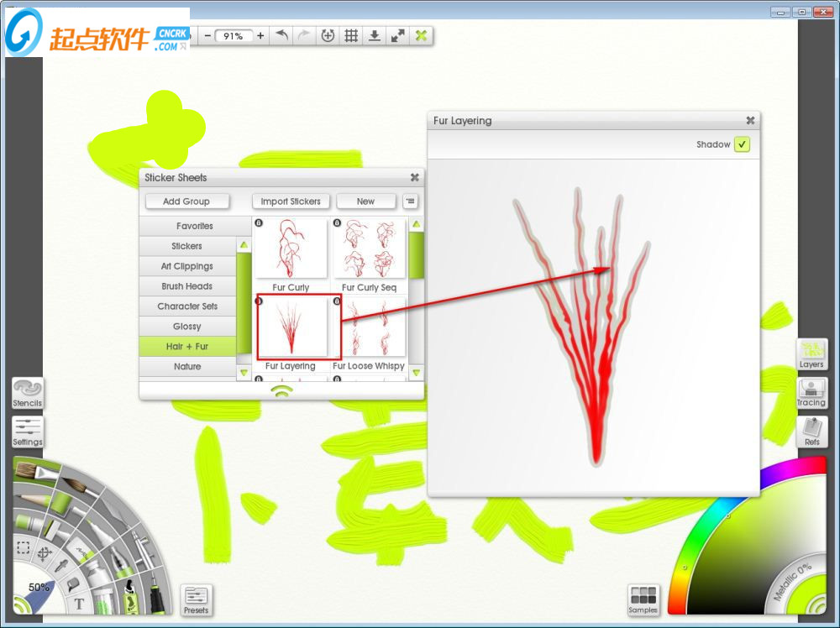The height and width of the screenshot is (628, 840).
Task: Click the Import Stickers button
Action: click(x=291, y=201)
